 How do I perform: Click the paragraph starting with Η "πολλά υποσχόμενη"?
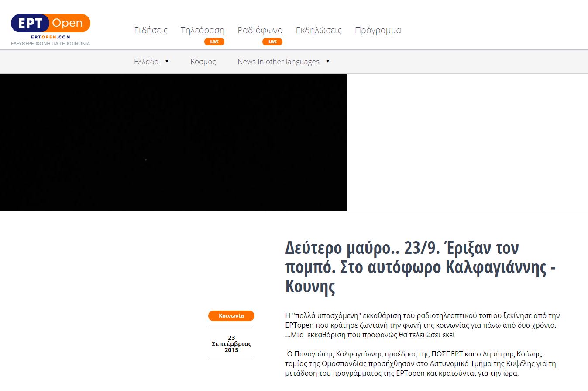[422, 325]
